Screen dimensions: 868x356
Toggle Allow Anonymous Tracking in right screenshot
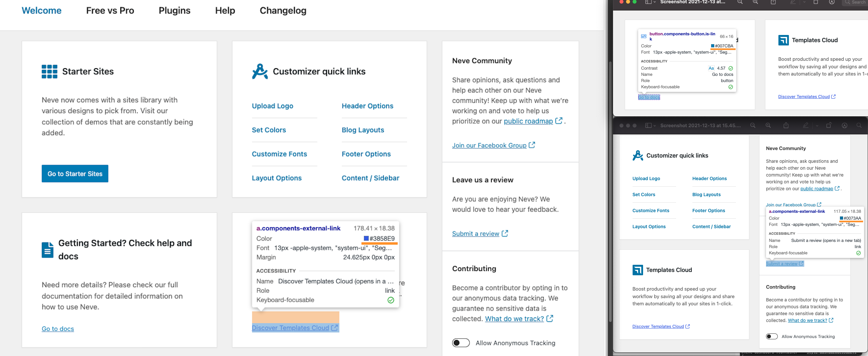coord(772,336)
